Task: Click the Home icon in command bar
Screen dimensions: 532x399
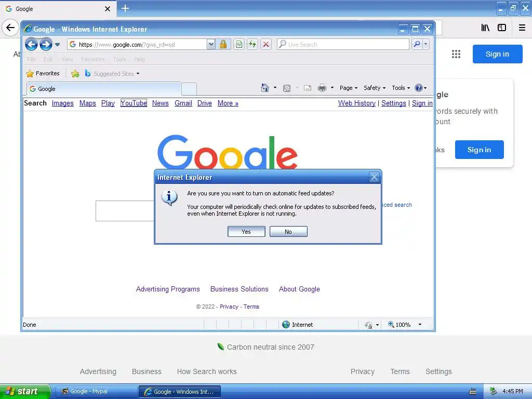Action: (x=264, y=88)
